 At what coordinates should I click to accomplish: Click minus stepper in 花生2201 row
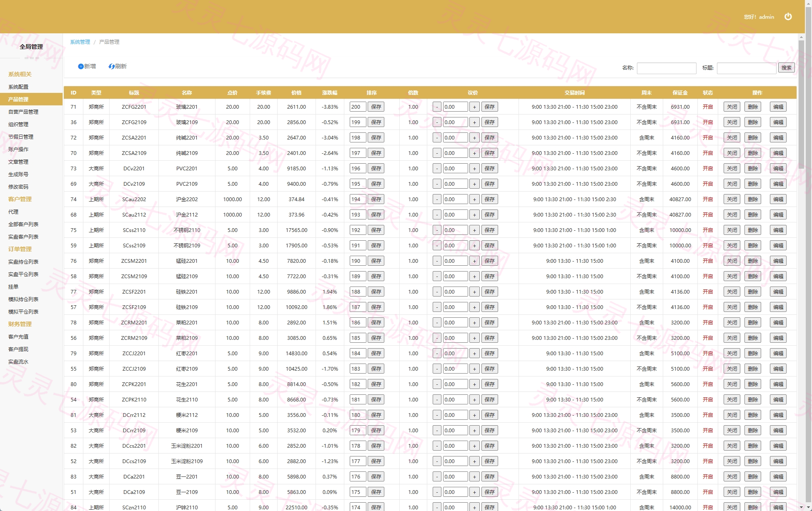coord(437,384)
